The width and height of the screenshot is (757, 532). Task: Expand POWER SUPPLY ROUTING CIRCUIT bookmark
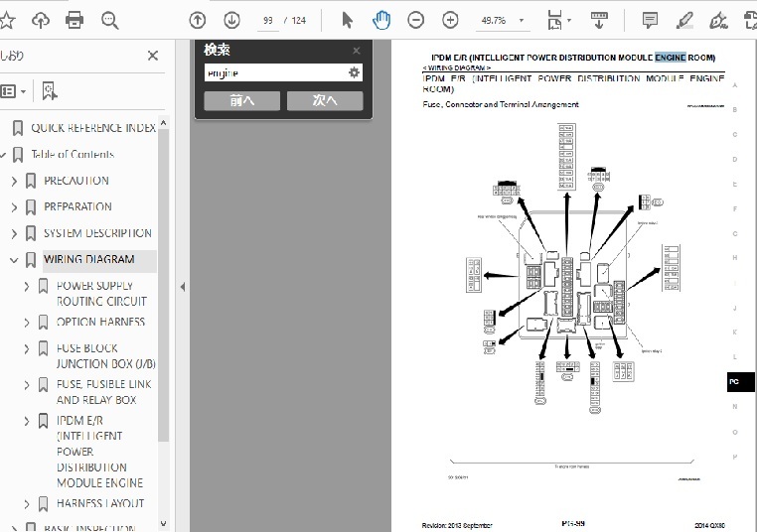point(27,286)
